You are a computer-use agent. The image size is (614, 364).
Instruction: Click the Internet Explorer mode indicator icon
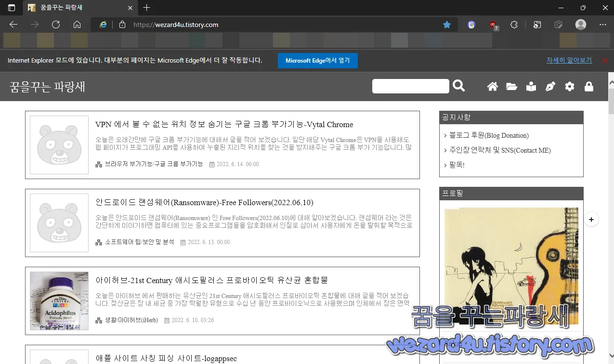[103, 24]
